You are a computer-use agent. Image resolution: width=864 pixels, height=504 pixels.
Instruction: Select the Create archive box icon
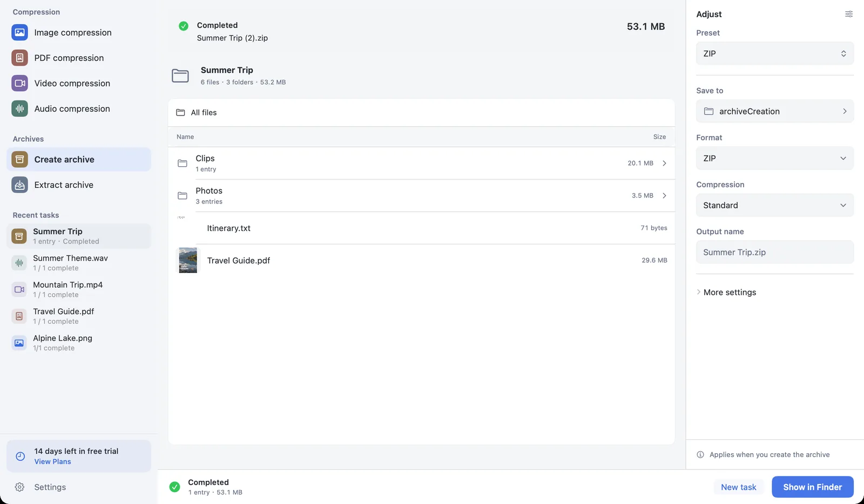click(x=19, y=159)
